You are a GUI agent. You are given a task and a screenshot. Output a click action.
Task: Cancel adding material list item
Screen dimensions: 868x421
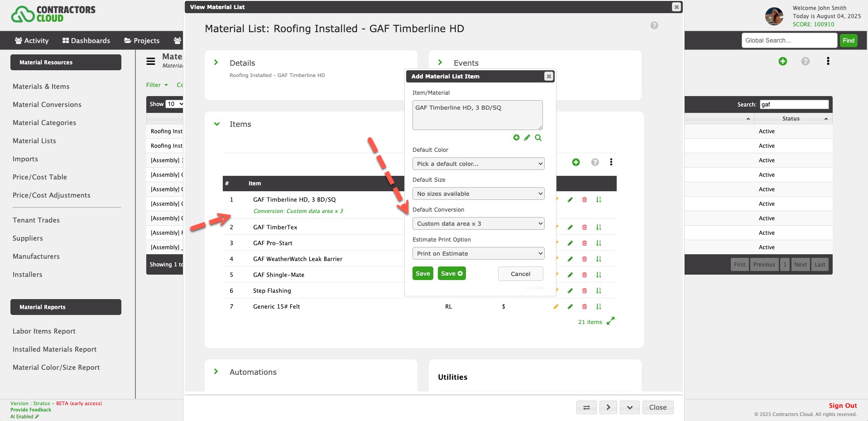pos(521,274)
